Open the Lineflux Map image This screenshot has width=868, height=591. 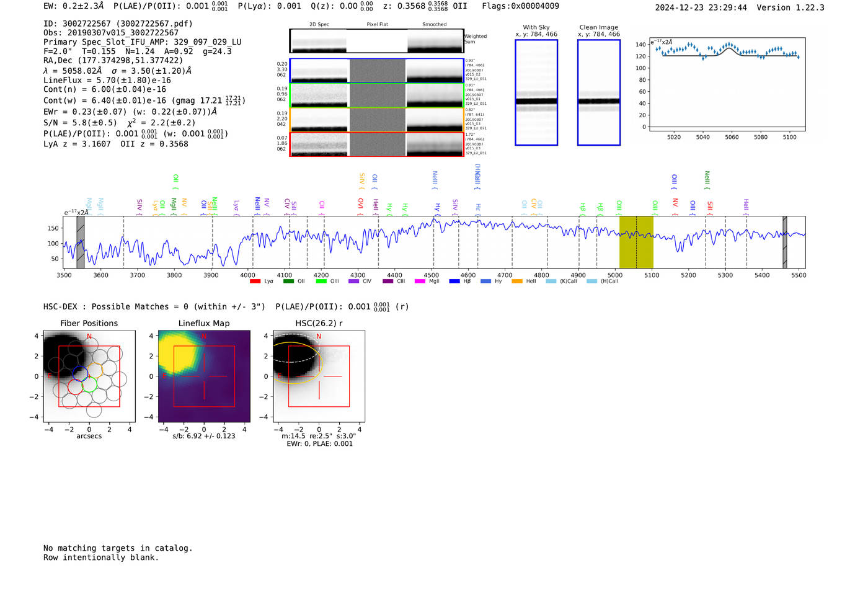(204, 376)
